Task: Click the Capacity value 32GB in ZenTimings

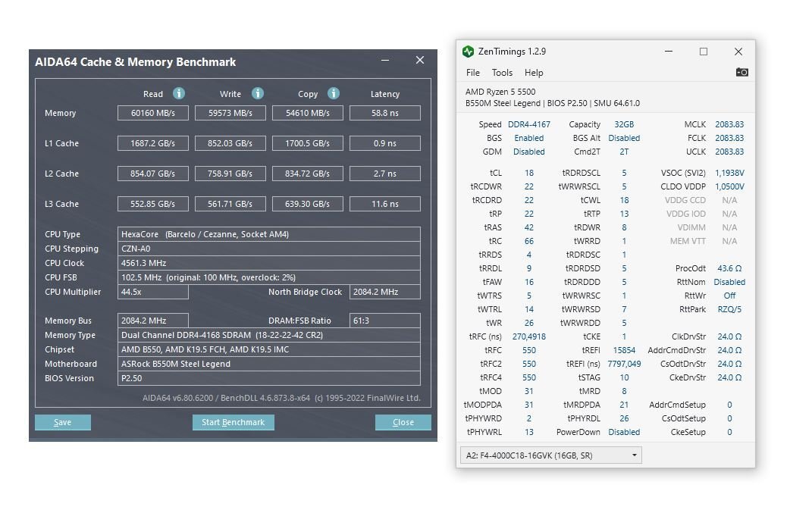Action: tap(624, 124)
